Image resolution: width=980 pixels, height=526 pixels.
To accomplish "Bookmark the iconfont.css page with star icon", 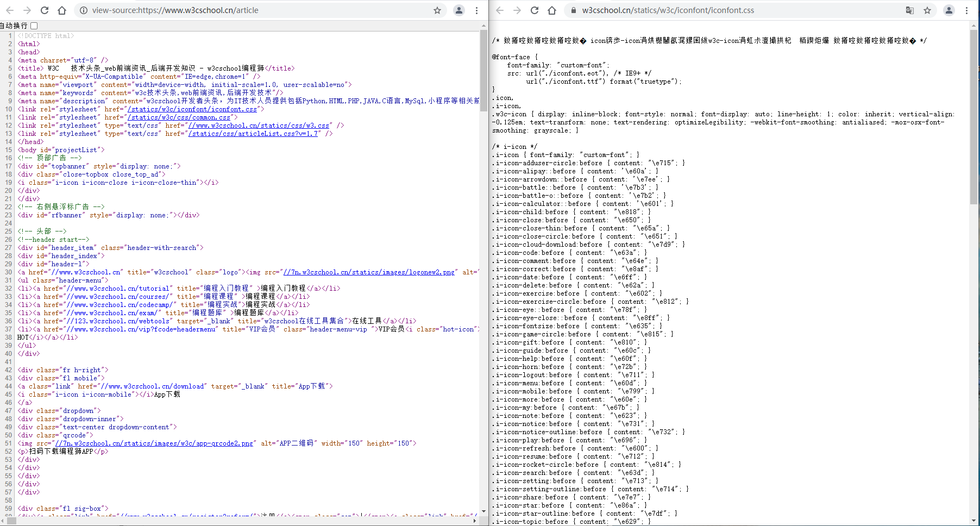I will [927, 10].
